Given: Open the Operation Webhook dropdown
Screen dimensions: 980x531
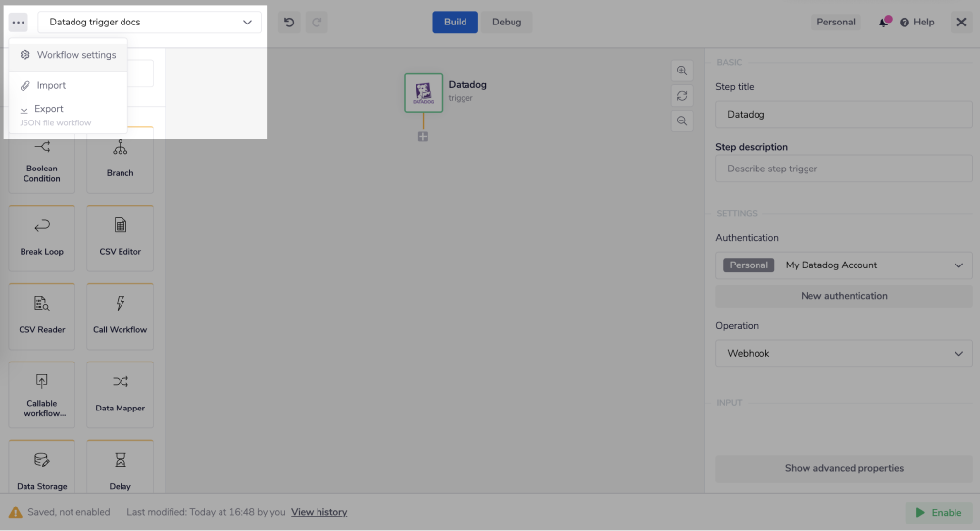Looking at the screenshot, I should click(x=844, y=353).
